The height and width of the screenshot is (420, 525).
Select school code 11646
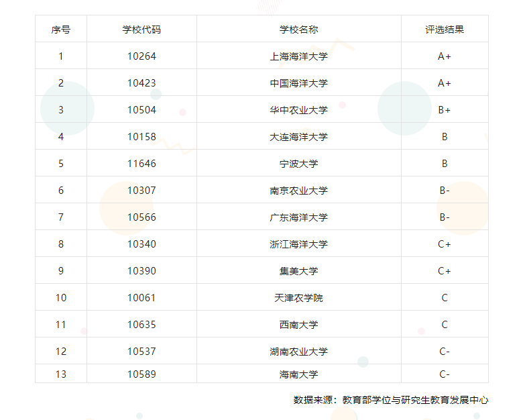point(141,163)
